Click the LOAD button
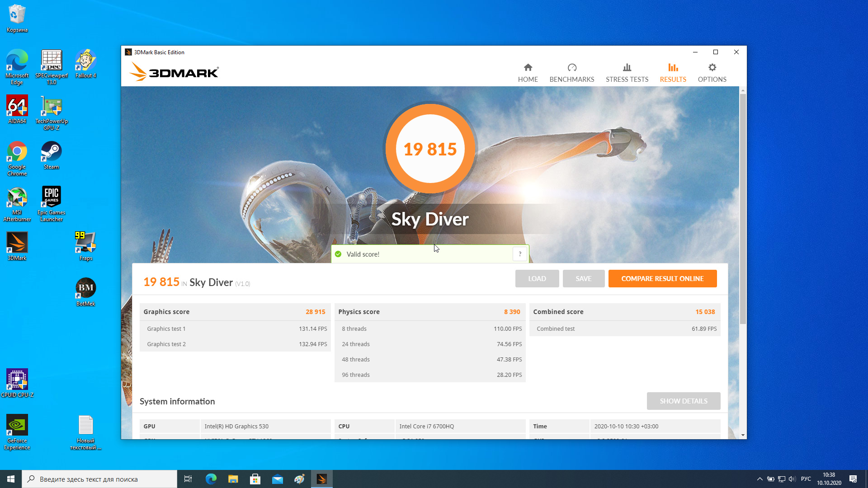The width and height of the screenshot is (868, 488). (x=537, y=278)
